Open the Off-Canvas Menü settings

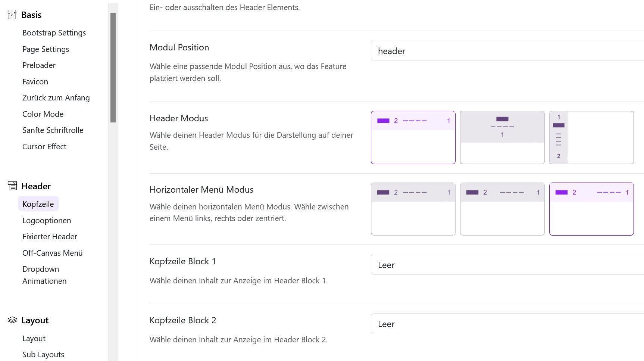point(52,253)
